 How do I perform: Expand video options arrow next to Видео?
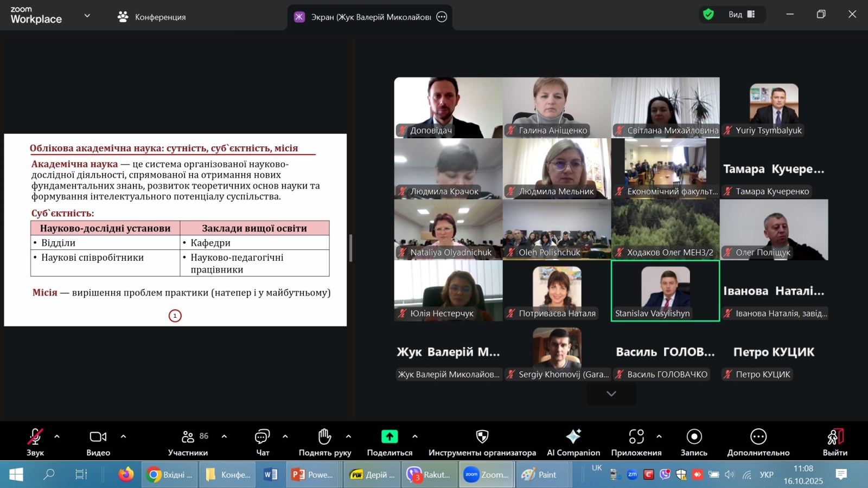123,436
